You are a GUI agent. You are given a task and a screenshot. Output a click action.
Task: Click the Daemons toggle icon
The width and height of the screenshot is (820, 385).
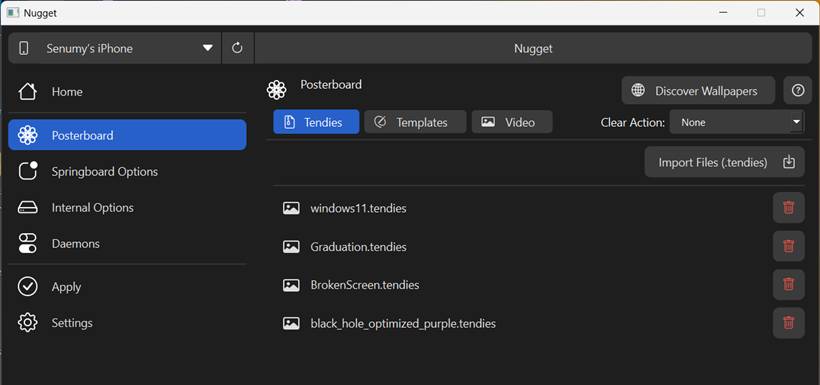(x=27, y=244)
